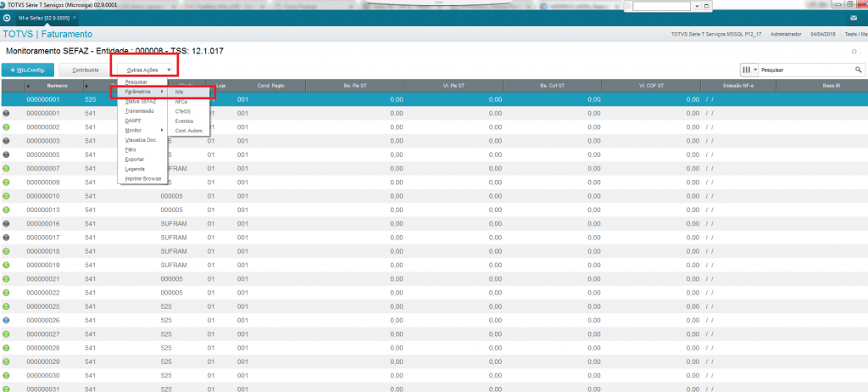Select DANFE from the actions menu
Screen dimensions: 868x392
coord(133,120)
